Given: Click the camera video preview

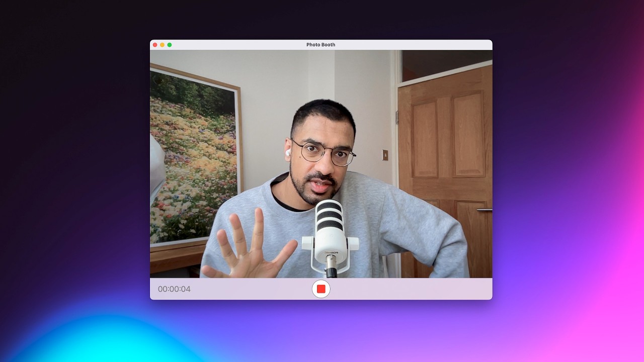Looking at the screenshot, I should click(x=321, y=164).
